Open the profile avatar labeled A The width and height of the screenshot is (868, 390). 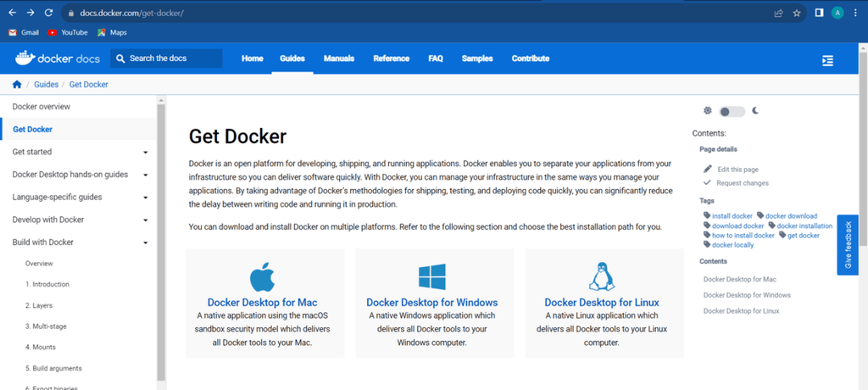(x=837, y=13)
